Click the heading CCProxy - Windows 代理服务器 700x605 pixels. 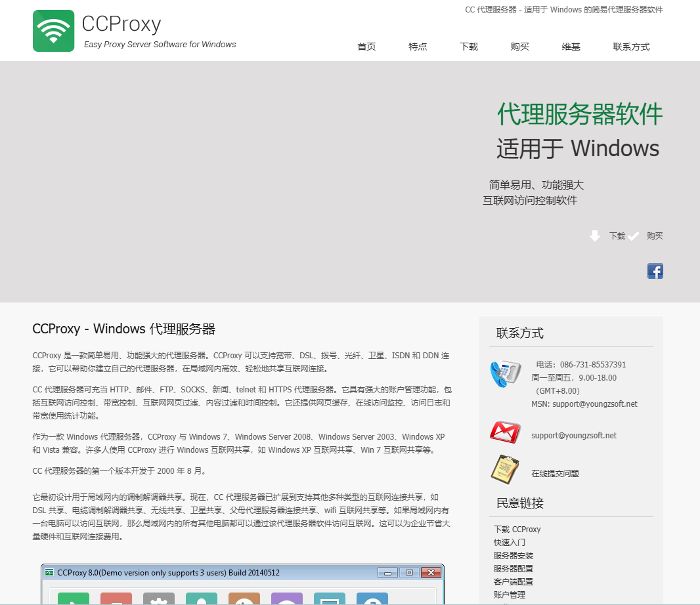(123, 329)
